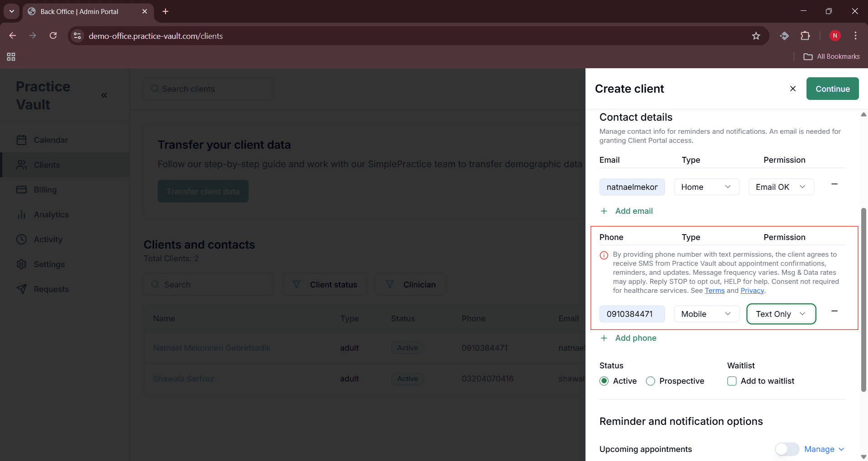Open the Requests section

[x=52, y=289]
